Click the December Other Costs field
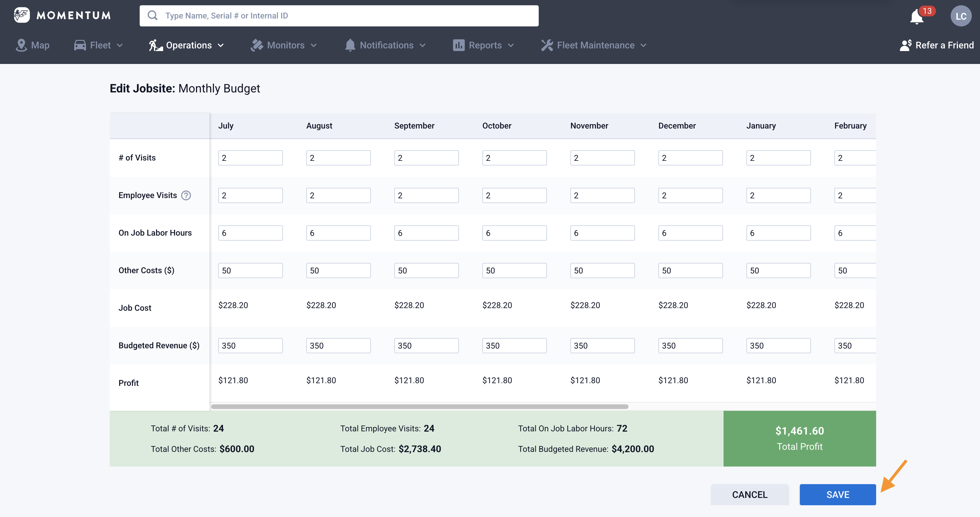Viewport: 980px width, 517px height. click(690, 271)
